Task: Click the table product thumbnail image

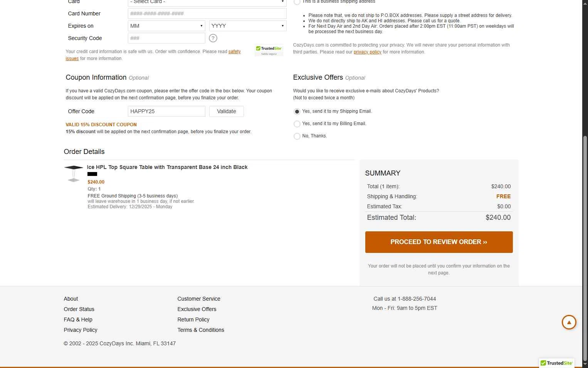Action: [x=74, y=174]
